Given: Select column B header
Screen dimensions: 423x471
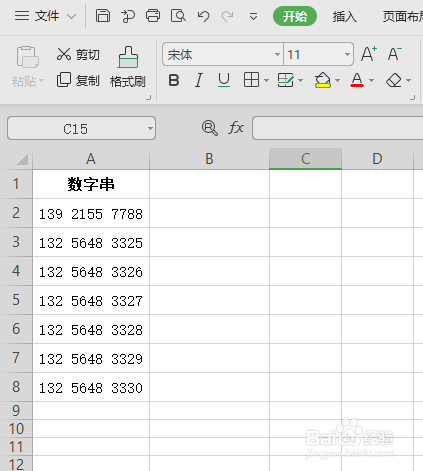Looking at the screenshot, I should (x=209, y=159).
